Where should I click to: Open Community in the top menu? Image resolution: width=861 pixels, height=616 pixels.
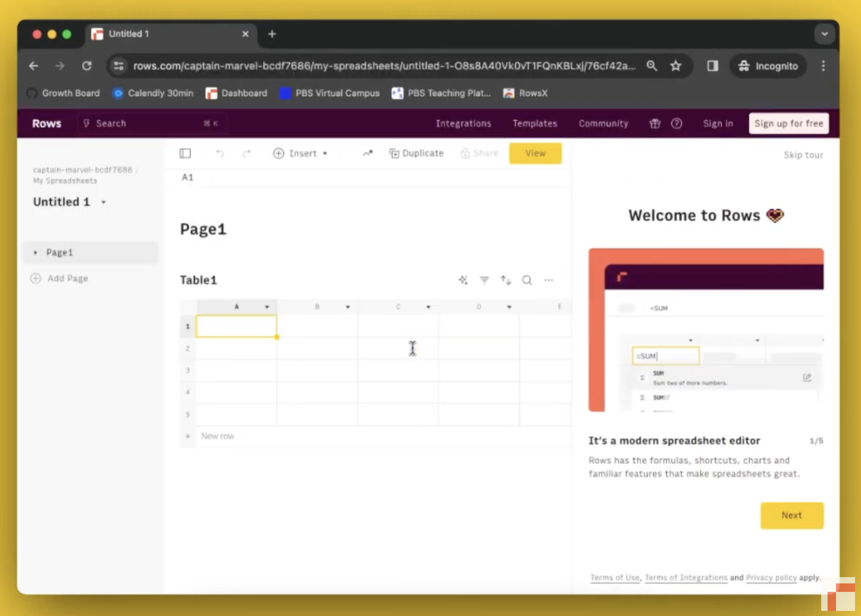[604, 124]
